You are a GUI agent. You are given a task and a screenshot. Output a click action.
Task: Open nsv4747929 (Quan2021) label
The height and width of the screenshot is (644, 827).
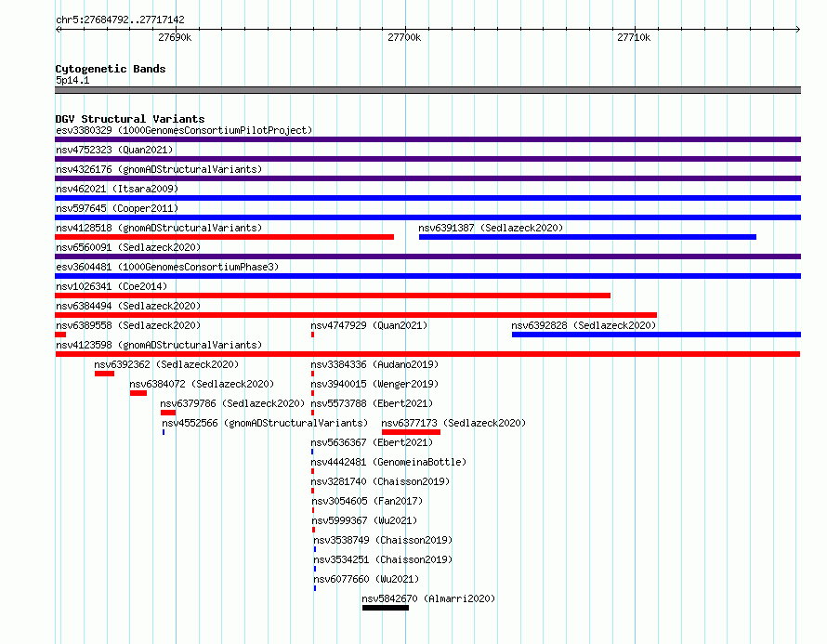tap(369, 325)
